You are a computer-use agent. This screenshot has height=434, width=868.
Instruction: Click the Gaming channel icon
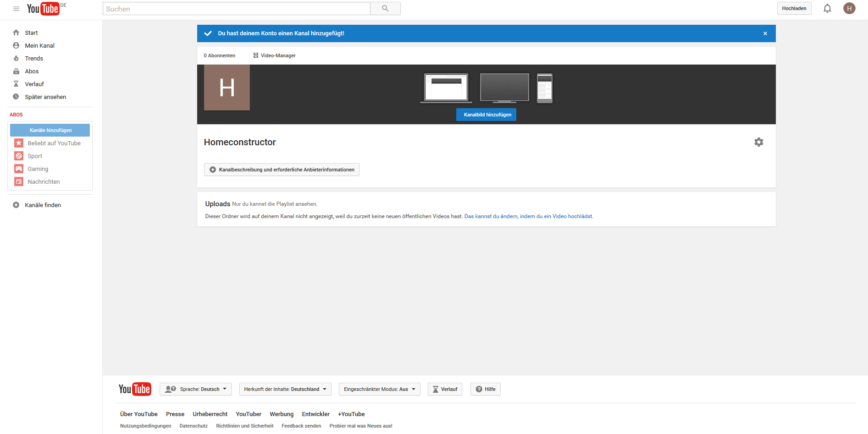[19, 169]
